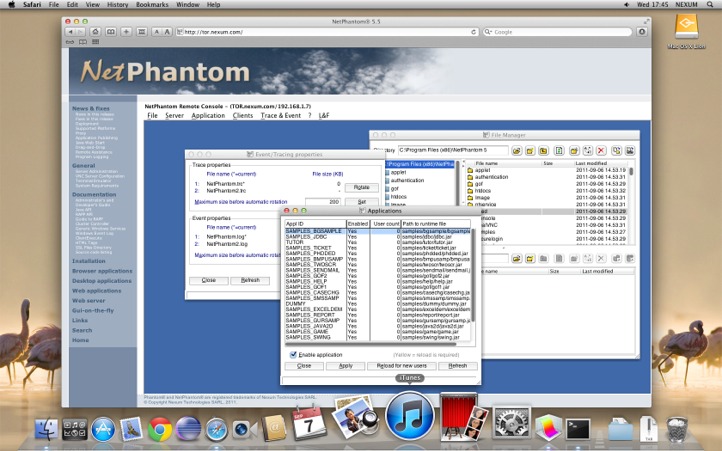The width and height of the screenshot is (722, 451).
Task: Open the Trace & Event menu
Action: coord(280,116)
